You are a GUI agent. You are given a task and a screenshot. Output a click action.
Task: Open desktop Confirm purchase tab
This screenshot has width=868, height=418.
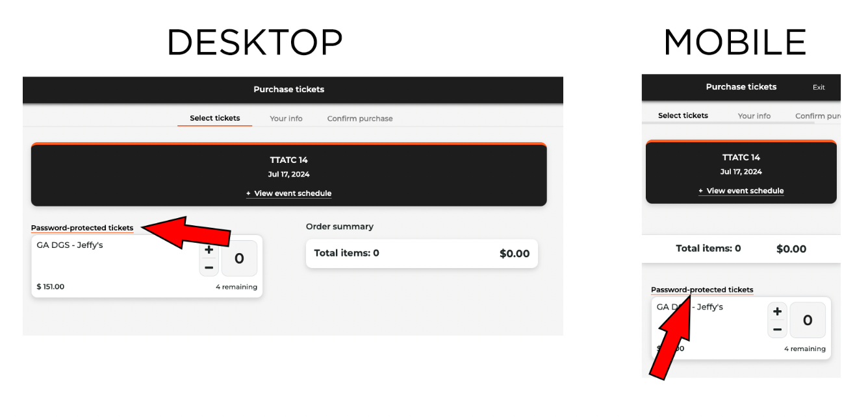tap(360, 119)
